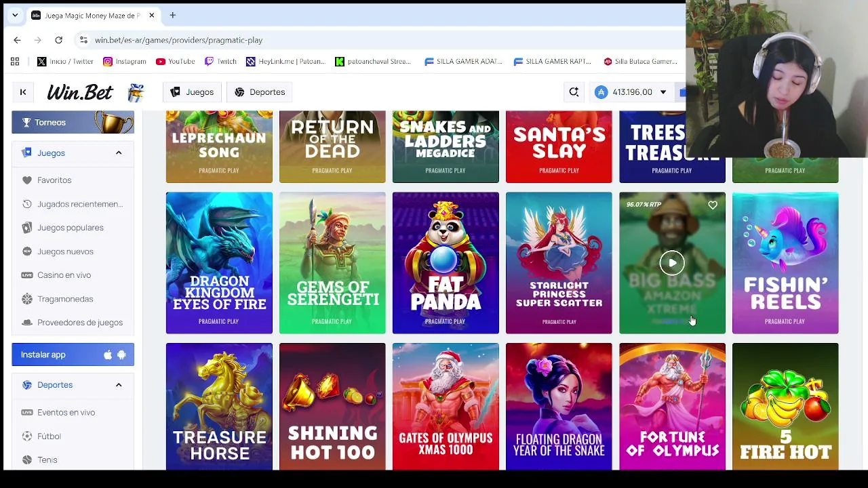Open Starlight Princess Super Scatter game

(x=559, y=263)
